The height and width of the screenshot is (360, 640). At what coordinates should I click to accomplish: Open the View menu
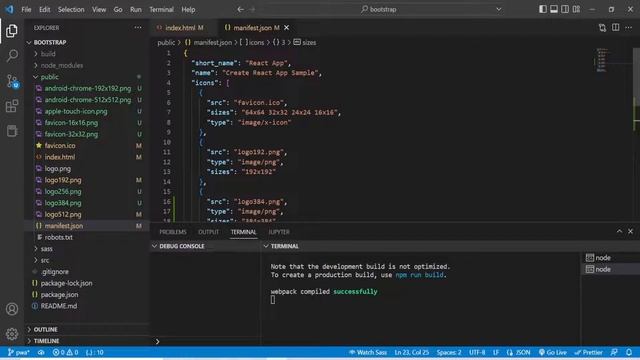tap(99, 9)
